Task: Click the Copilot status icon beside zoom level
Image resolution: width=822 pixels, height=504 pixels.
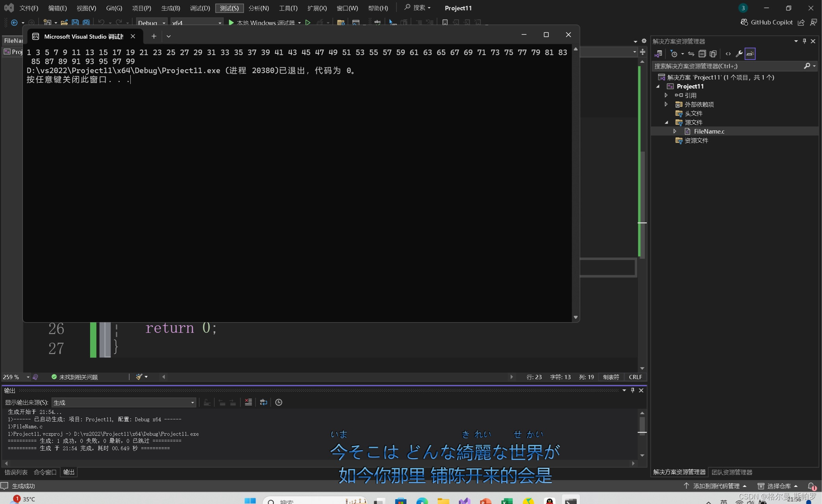Action: pos(35,377)
